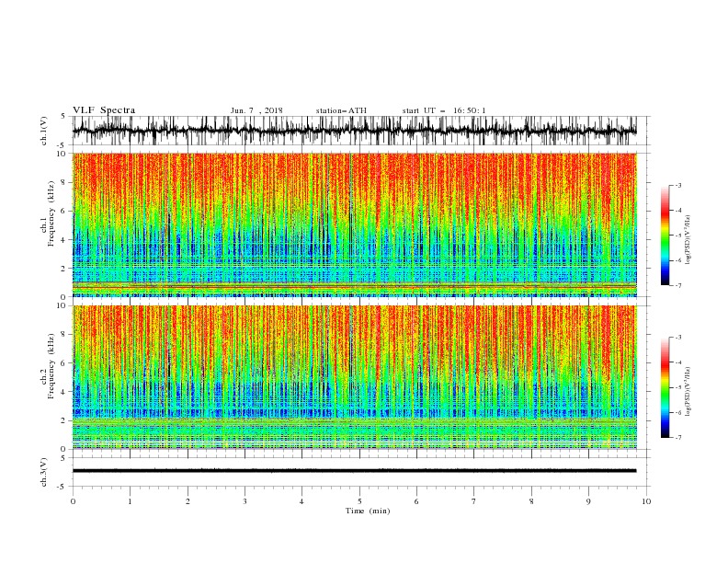Click the 'Time (min)' axis label

click(368, 511)
